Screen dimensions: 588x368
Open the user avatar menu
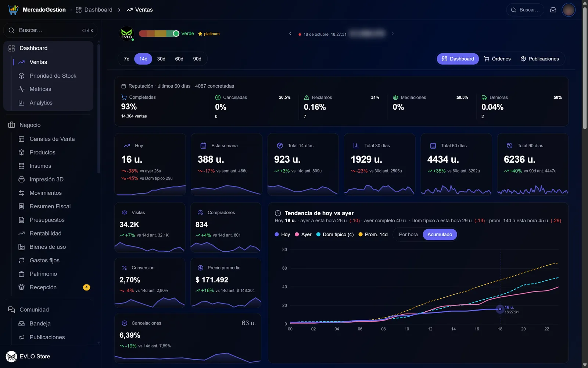(x=569, y=10)
